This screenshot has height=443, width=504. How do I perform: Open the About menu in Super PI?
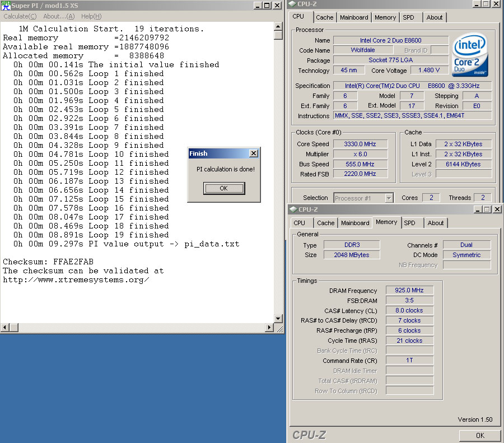[x=59, y=16]
